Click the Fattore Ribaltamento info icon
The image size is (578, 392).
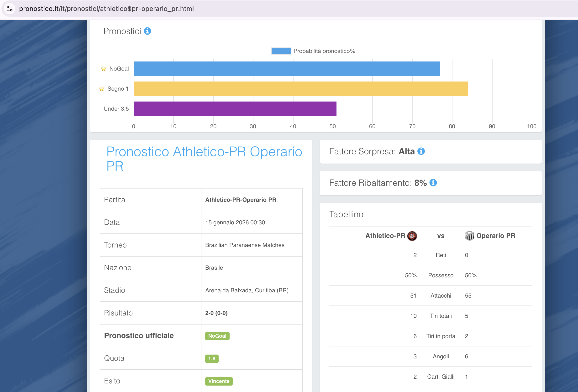(433, 183)
